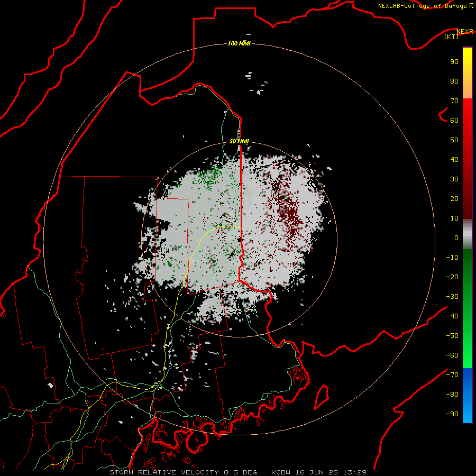
Task: Click the -40 value on the velocity scale
Action: coord(452,316)
